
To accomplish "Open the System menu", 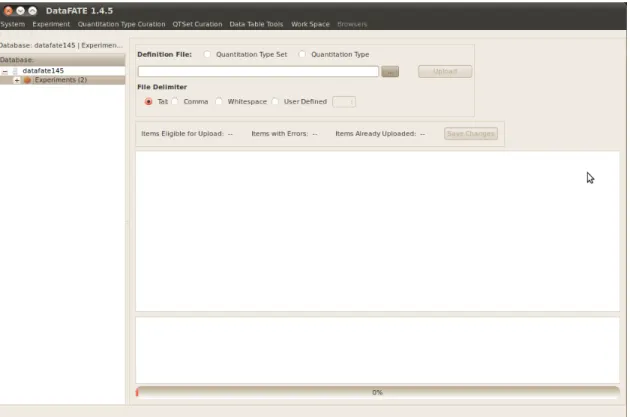I will (12, 24).
